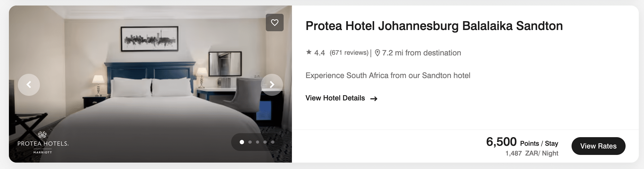This screenshot has height=169, width=644.
Task: Click the 1,487 ZAR/Night rate
Action: point(532,153)
